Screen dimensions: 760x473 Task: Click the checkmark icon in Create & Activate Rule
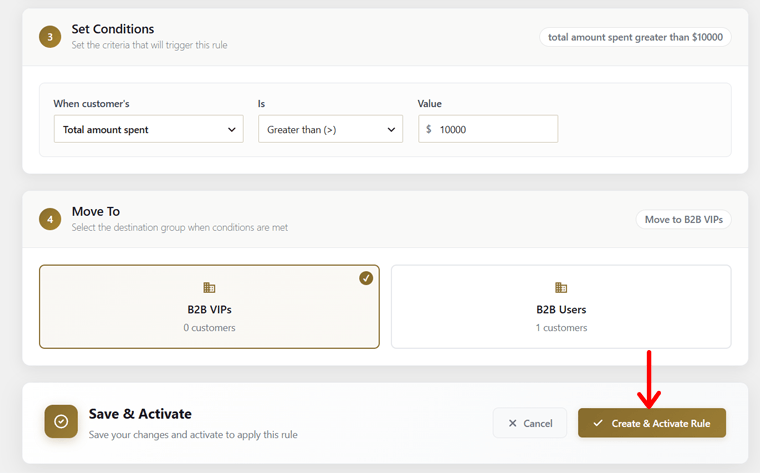coord(598,423)
